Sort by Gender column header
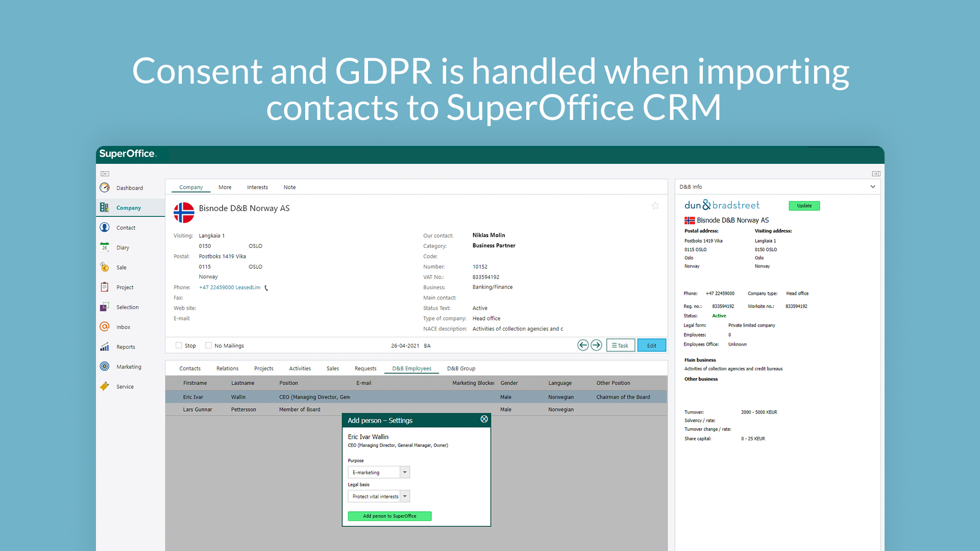This screenshot has width=980, height=551. tap(509, 383)
